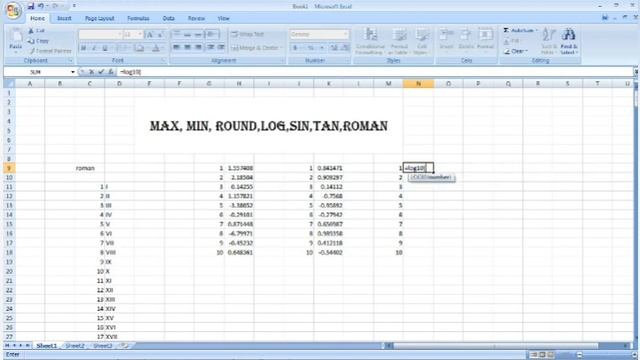This screenshot has height=360, width=640.
Task: Toggle Align Text Left
Action: point(176,48)
